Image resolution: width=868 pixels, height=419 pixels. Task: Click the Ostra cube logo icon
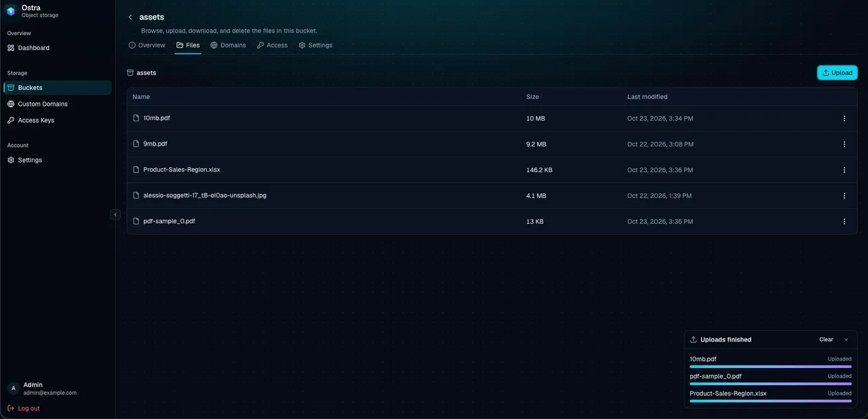click(x=11, y=11)
